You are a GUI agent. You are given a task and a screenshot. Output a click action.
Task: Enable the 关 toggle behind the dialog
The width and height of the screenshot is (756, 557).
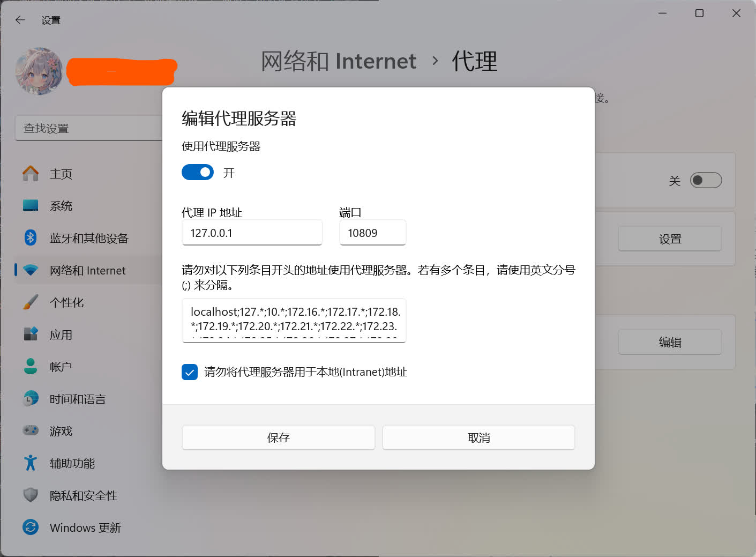click(x=706, y=181)
